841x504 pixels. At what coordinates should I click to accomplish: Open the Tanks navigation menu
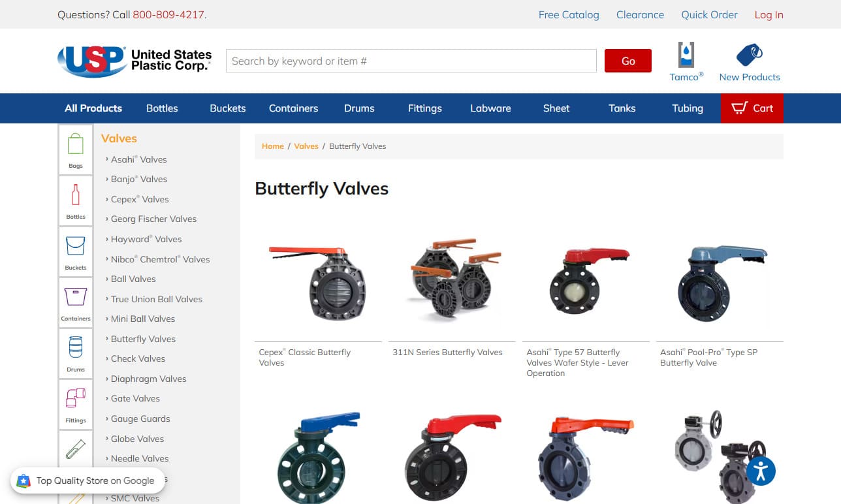[x=622, y=108]
